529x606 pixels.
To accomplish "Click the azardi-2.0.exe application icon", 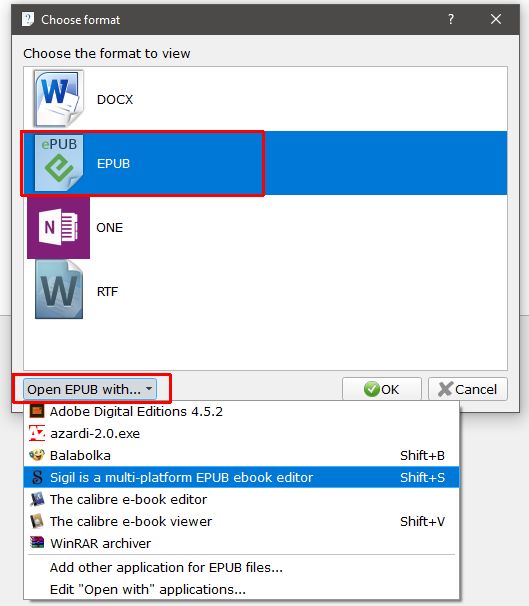I will [37, 433].
